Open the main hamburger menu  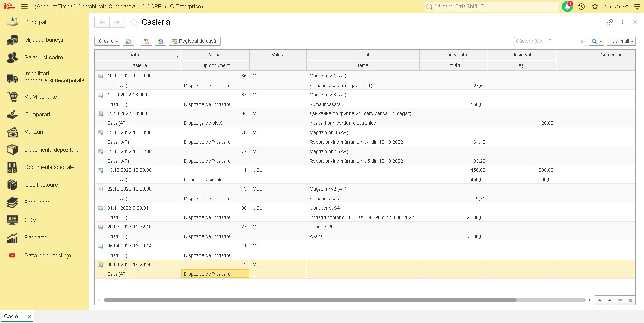coord(24,6)
